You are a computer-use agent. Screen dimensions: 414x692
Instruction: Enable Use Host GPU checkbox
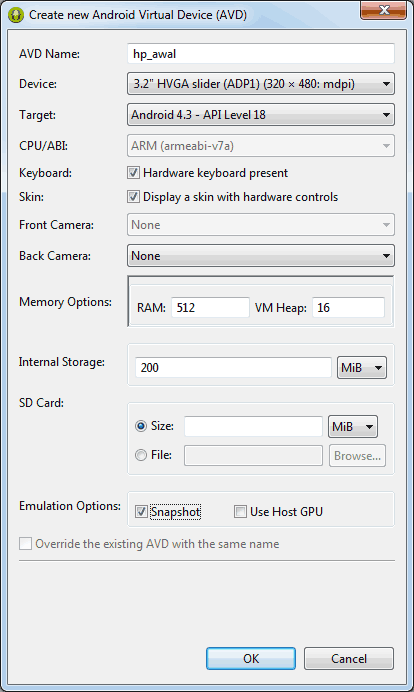[240, 512]
